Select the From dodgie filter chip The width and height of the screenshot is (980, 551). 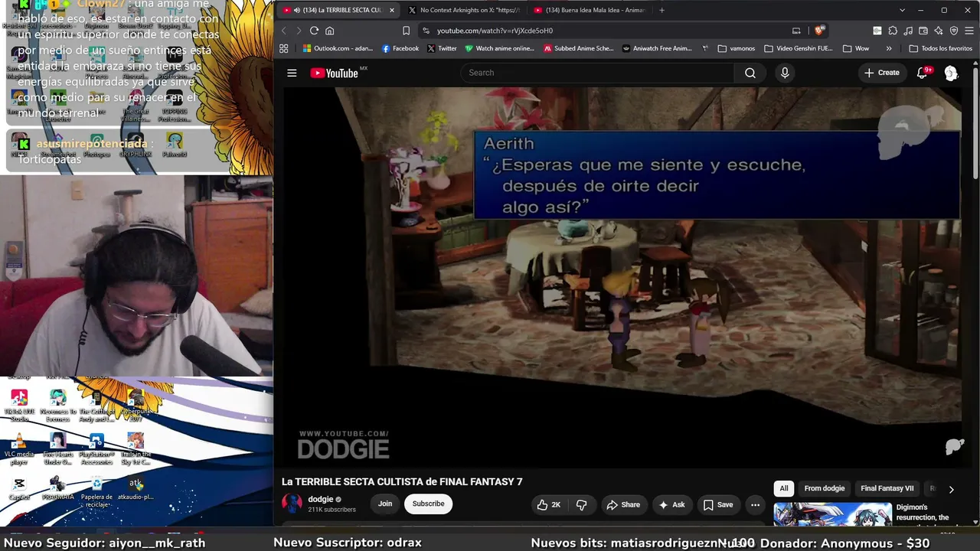pyautogui.click(x=825, y=488)
